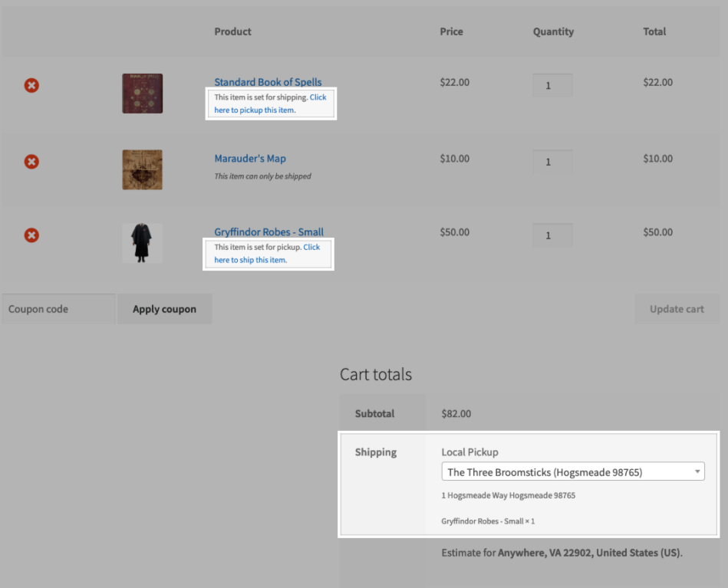Open Gryffindor Robes - Small product link
728x588 pixels.
pos(268,232)
